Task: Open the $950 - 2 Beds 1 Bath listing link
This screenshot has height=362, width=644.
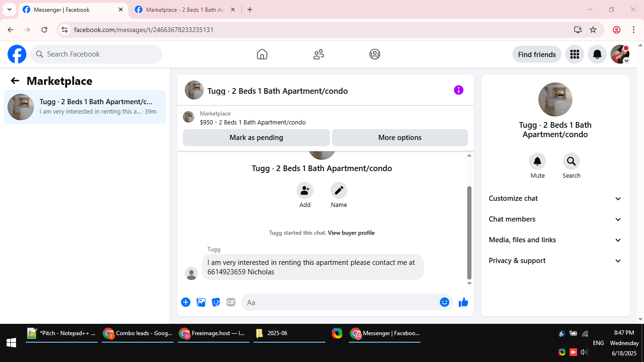Action: pos(253,123)
